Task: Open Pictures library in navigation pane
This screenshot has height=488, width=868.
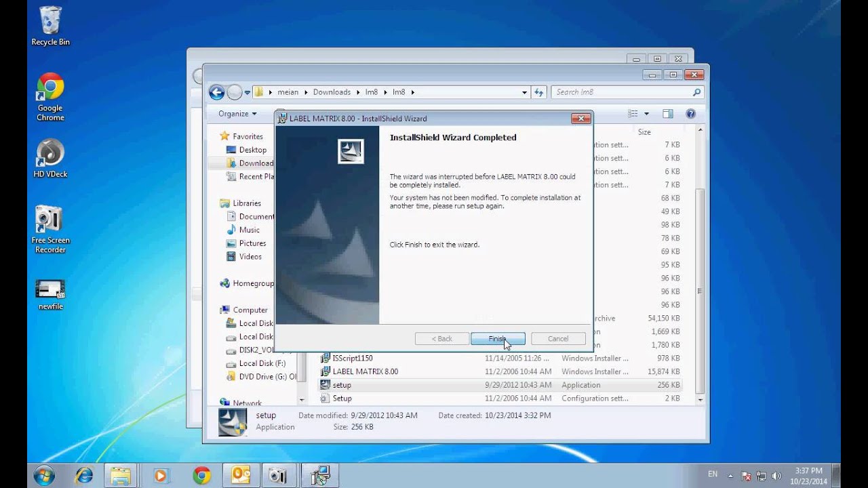Action: (x=246, y=243)
